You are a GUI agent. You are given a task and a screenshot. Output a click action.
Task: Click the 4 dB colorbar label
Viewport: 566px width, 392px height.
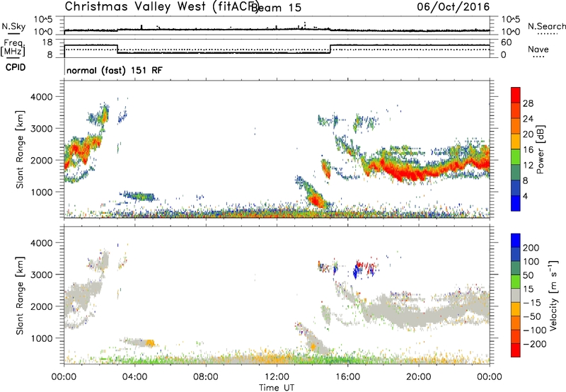coord(525,196)
